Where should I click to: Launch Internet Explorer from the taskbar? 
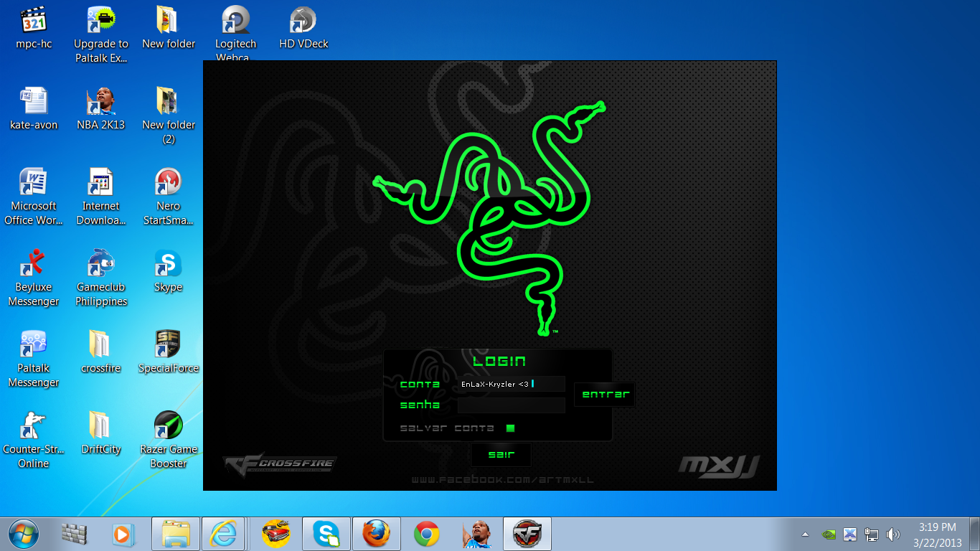(223, 534)
